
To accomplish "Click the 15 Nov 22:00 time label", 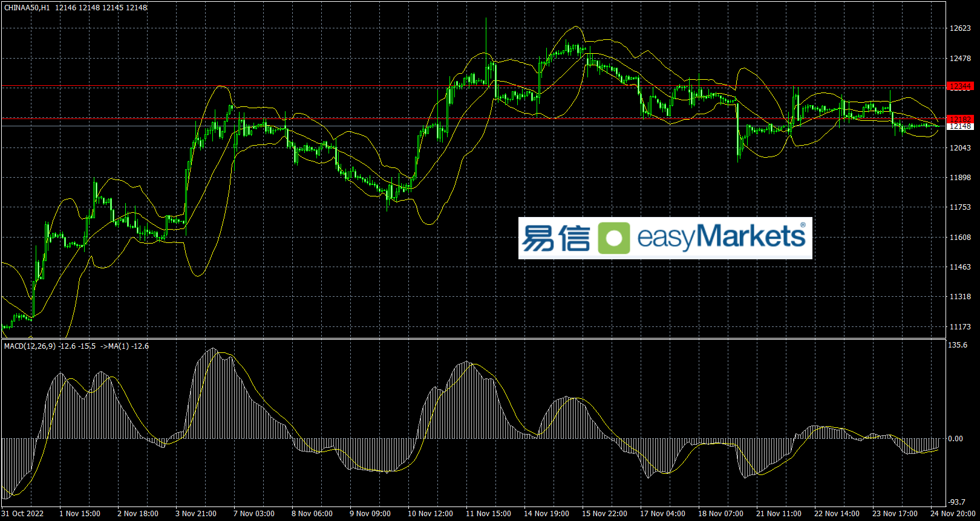I will pyautogui.click(x=604, y=514).
